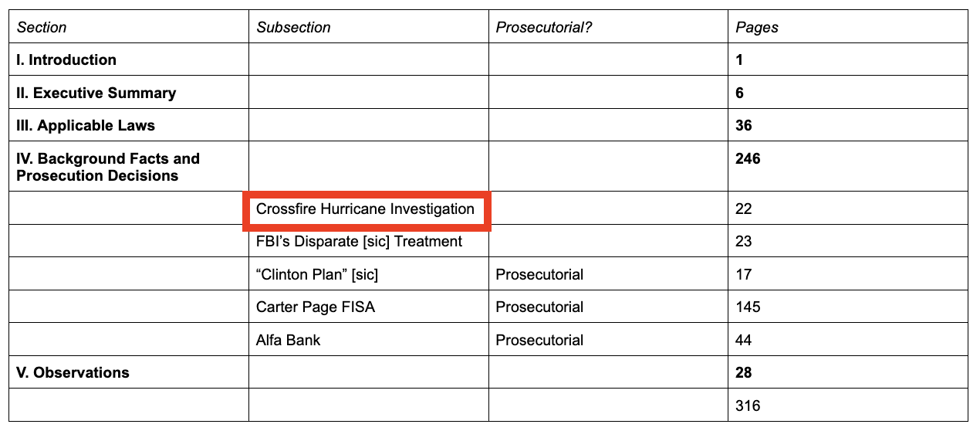
Task: Click the Carter Page FISA cell
Action: [369, 307]
